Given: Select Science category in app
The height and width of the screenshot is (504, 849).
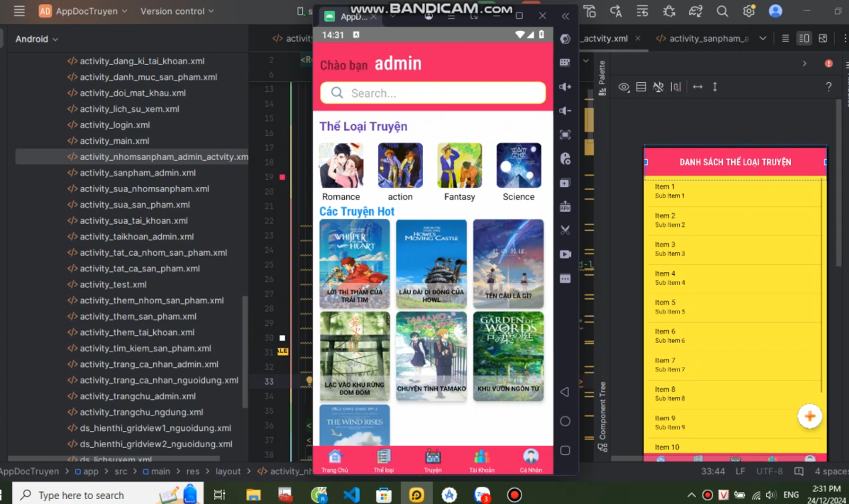Looking at the screenshot, I should [x=518, y=172].
